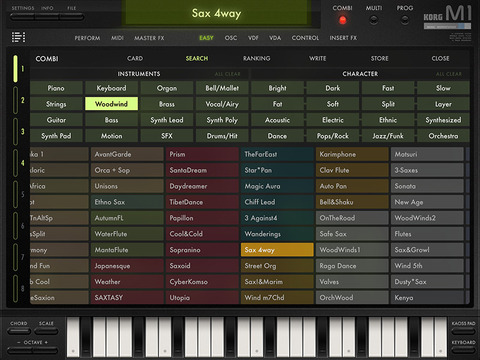
Task: Load the WoodWinds1 sound
Action: coord(352,250)
